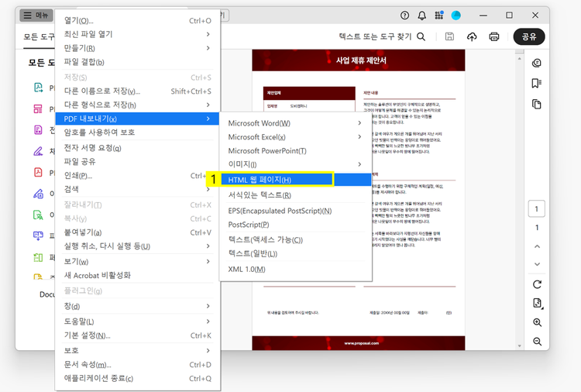
Task: Choose 이미지(I) export option
Action: [295, 164]
